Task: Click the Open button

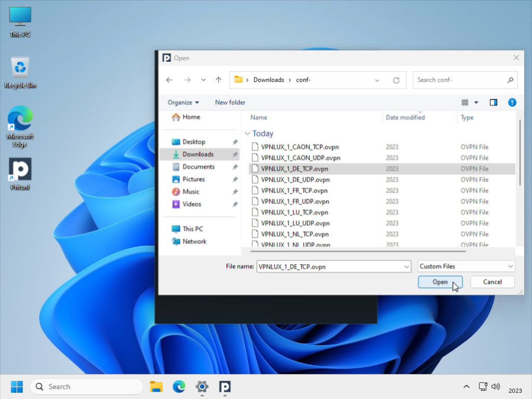Action: point(440,282)
